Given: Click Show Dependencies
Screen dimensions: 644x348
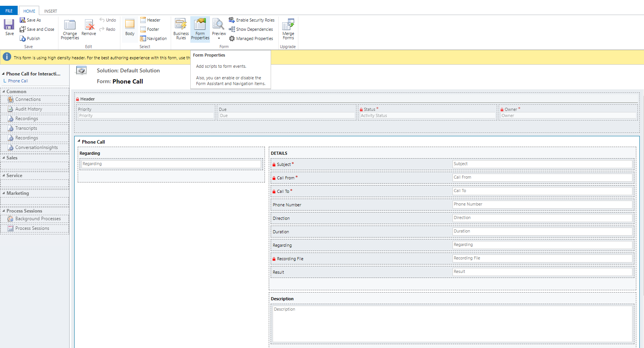Looking at the screenshot, I should pyautogui.click(x=251, y=29).
